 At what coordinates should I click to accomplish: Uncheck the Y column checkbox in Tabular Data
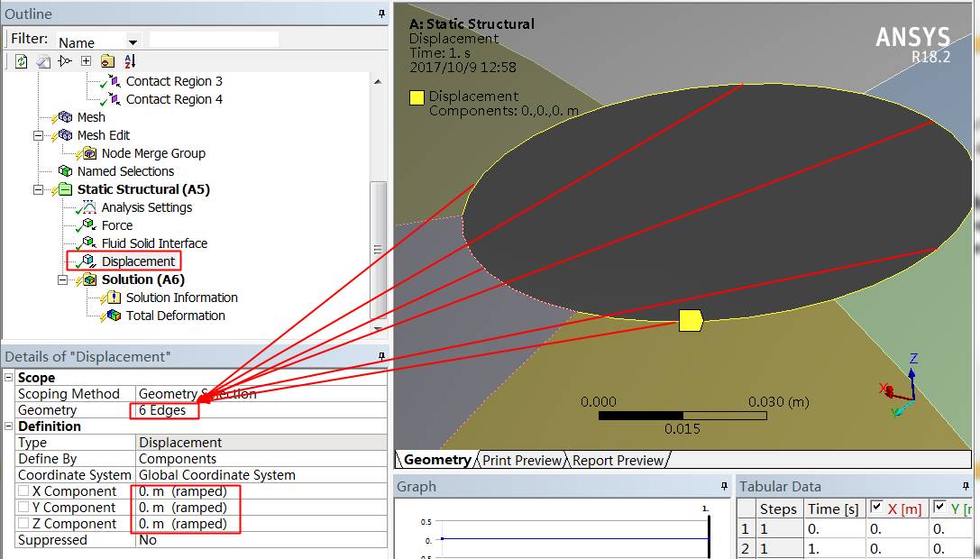click(x=939, y=507)
